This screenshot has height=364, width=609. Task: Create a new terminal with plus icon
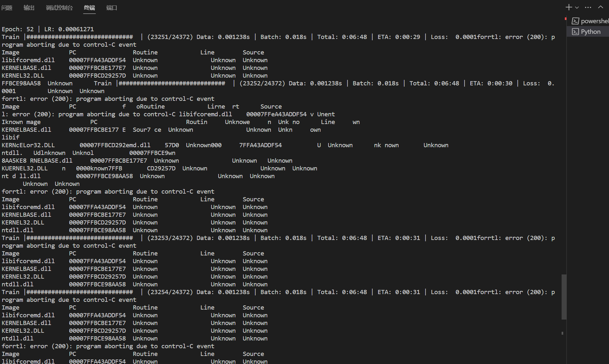(569, 7)
